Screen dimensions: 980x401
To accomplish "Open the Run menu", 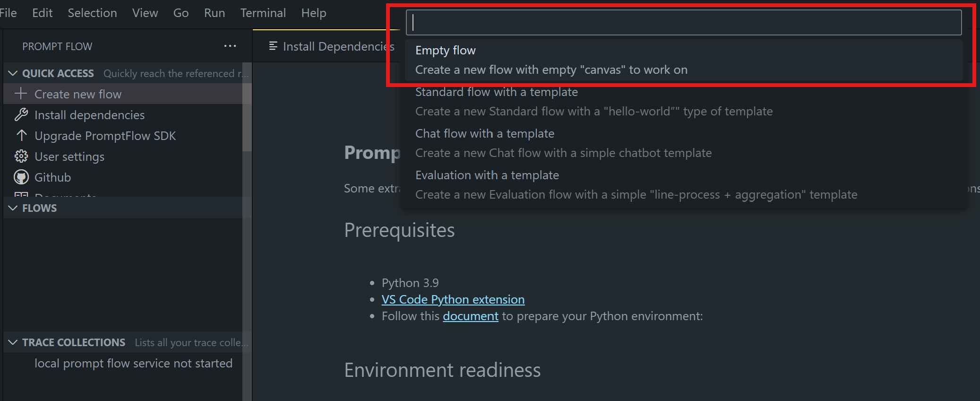I will pos(215,13).
